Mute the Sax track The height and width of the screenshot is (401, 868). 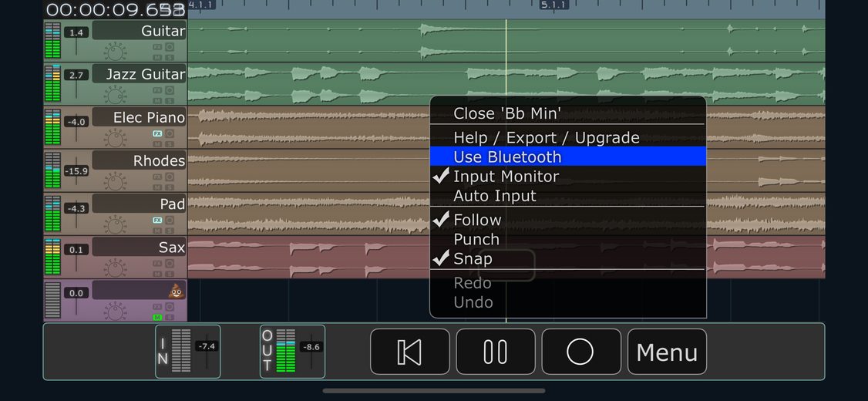pyautogui.click(x=157, y=273)
